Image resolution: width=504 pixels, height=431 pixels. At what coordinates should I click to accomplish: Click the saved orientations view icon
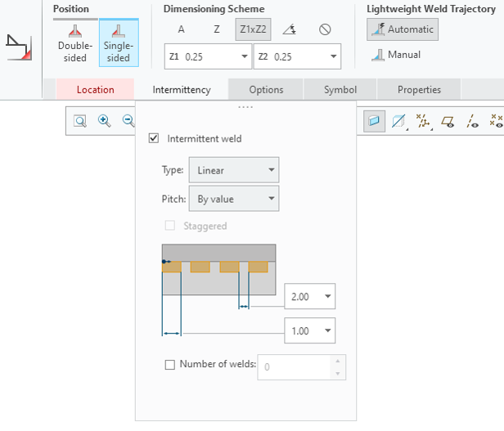[x=399, y=122]
